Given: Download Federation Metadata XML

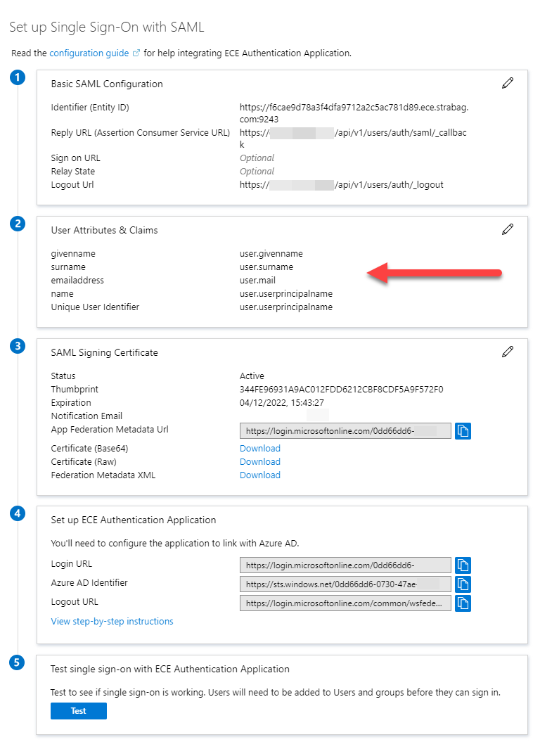Looking at the screenshot, I should pos(260,475).
